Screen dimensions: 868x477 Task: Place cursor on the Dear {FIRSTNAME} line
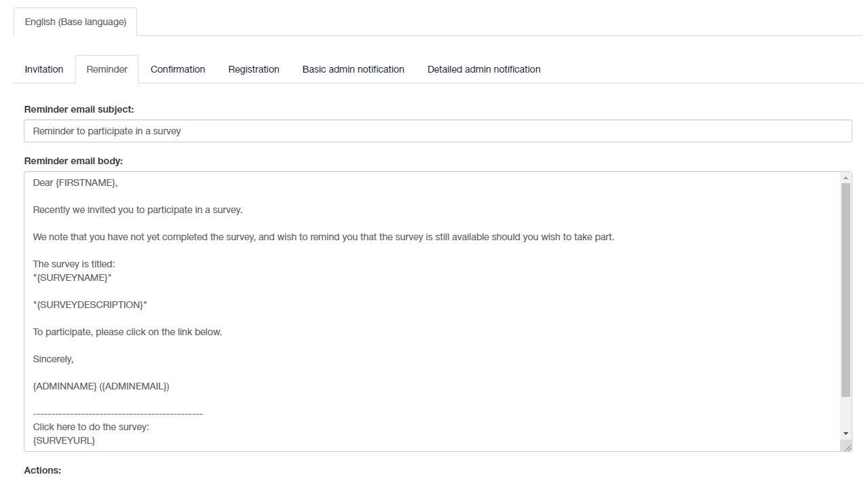tap(75, 183)
